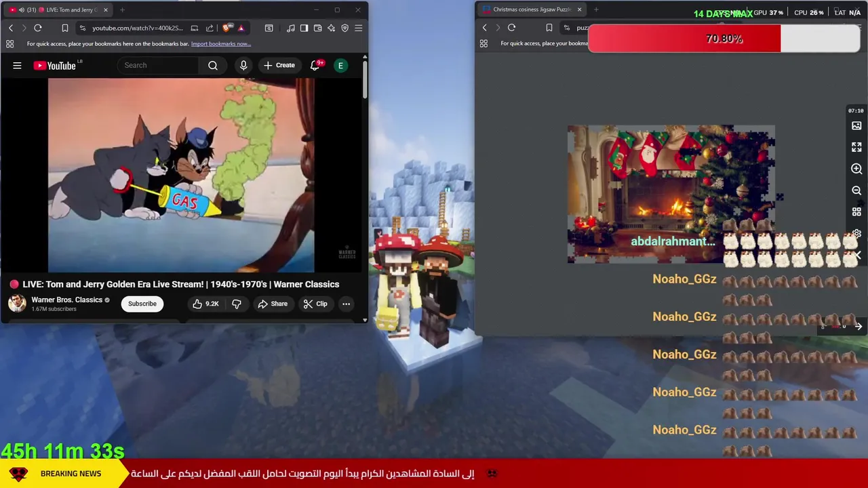This screenshot has width=868, height=488.
Task: Click the Tom and Jerry video player
Action: pos(181,175)
